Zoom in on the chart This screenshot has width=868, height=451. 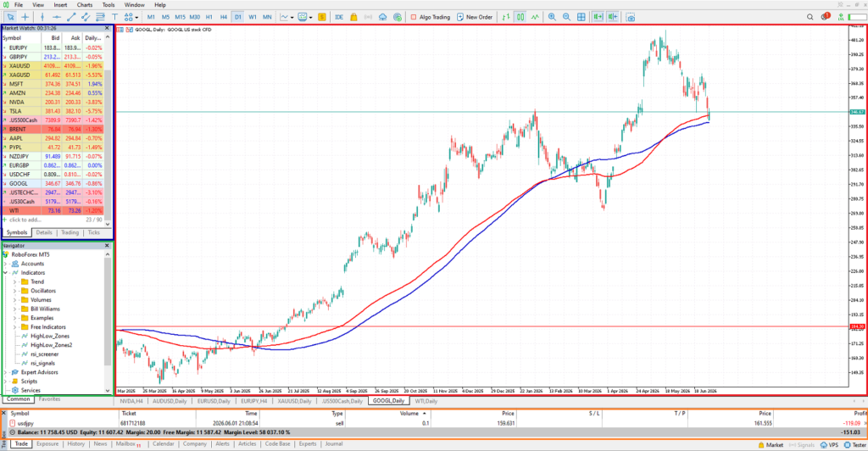coord(552,17)
